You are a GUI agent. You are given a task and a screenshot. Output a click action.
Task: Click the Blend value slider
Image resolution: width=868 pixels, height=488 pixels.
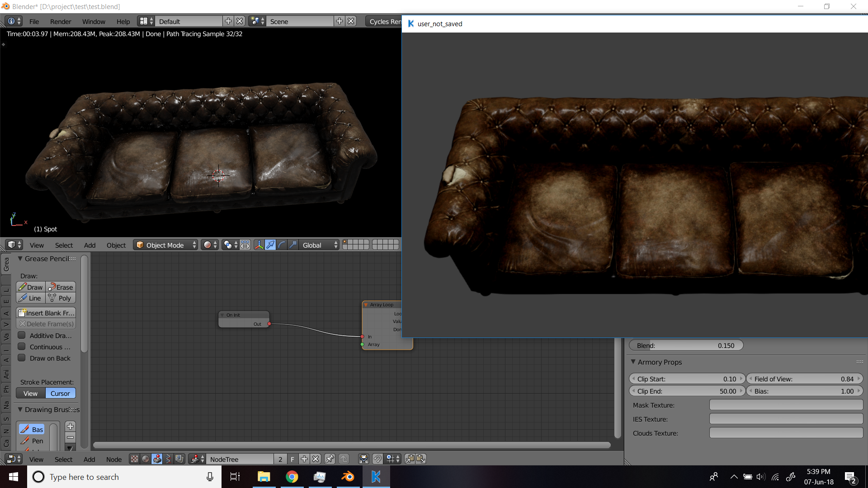[x=686, y=345]
